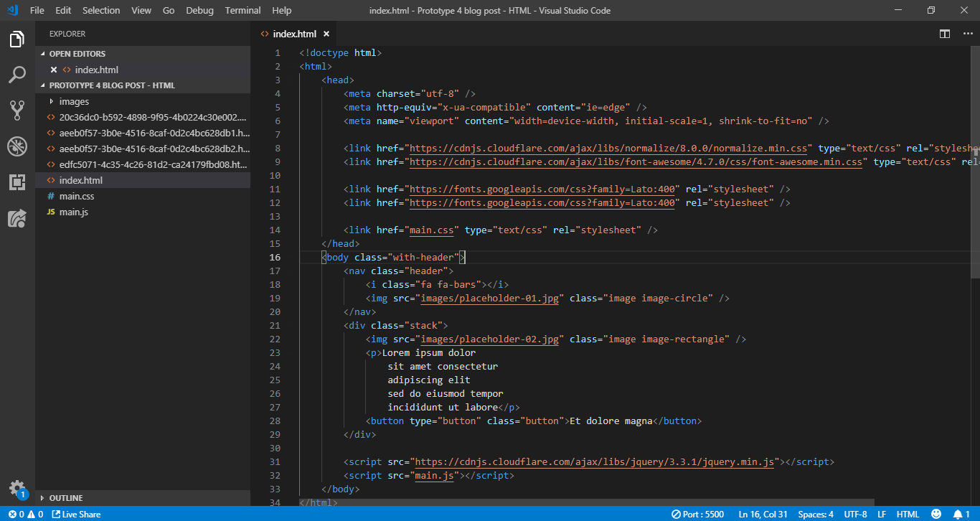Screen dimensions: 980x521
Task: Click the Live Share sharing icon in the activity bar
Action: tap(17, 217)
